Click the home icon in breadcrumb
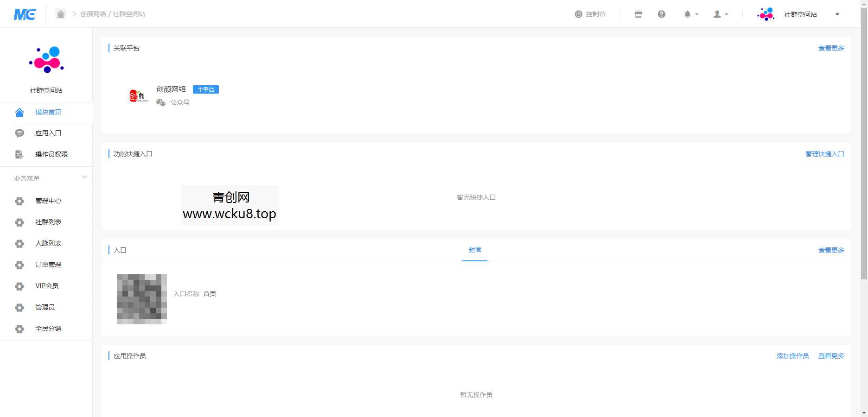The height and width of the screenshot is (417, 868). click(61, 14)
